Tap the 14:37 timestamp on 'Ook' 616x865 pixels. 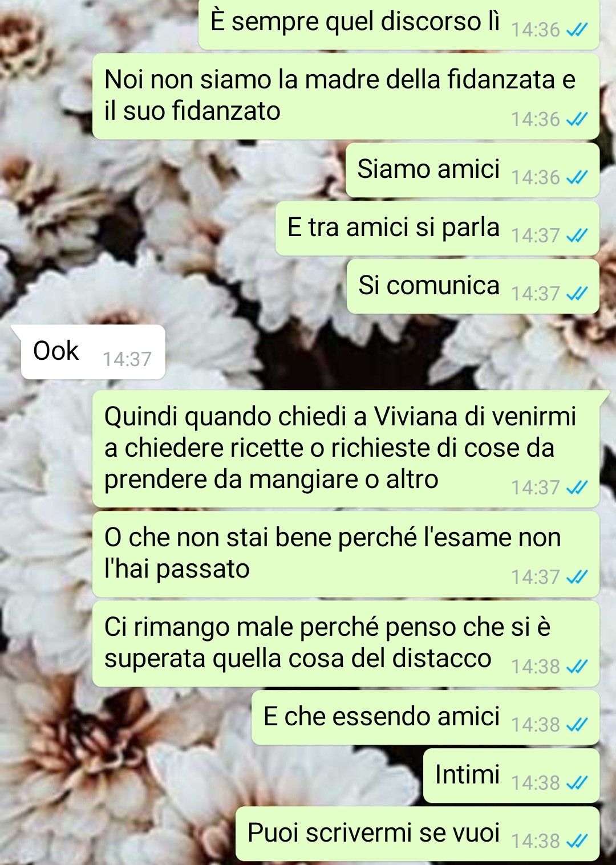click(x=127, y=359)
